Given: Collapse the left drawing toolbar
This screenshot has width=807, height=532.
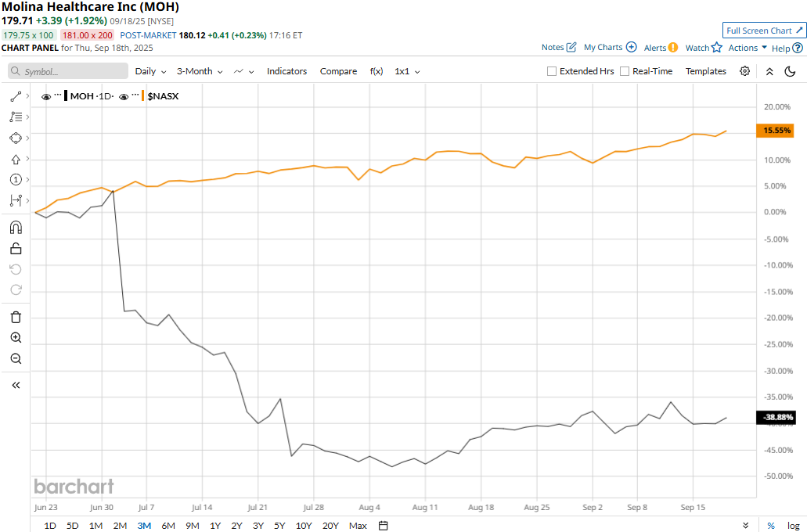Looking at the screenshot, I should pyautogui.click(x=16, y=386).
